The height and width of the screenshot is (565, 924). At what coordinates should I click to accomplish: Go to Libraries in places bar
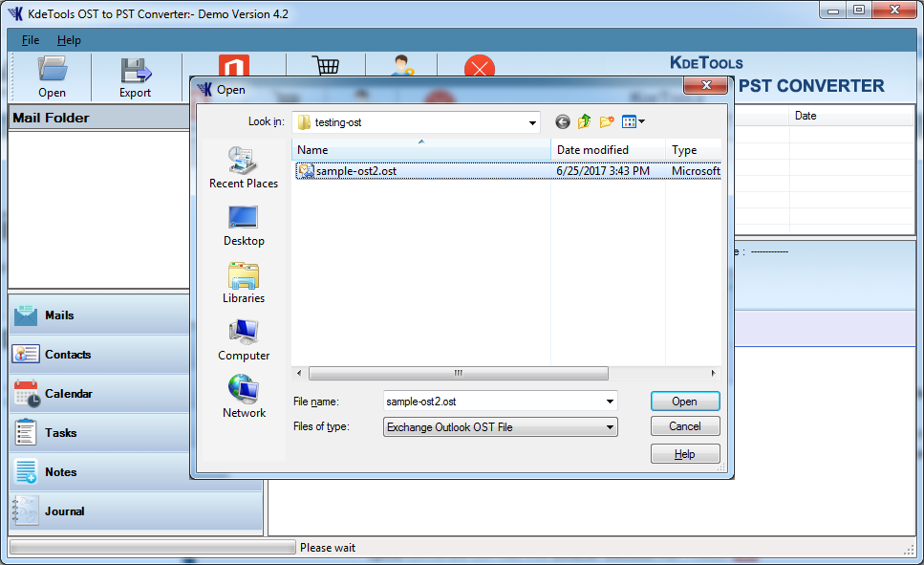[x=244, y=283]
